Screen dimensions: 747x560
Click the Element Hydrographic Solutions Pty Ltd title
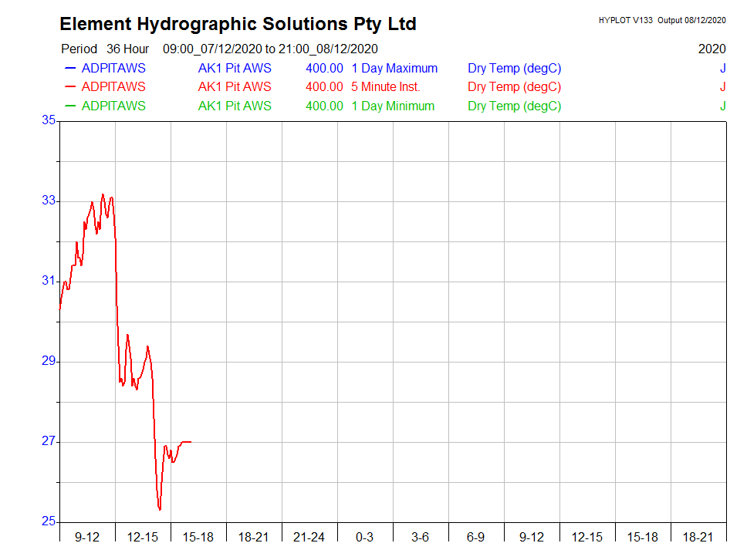(238, 24)
